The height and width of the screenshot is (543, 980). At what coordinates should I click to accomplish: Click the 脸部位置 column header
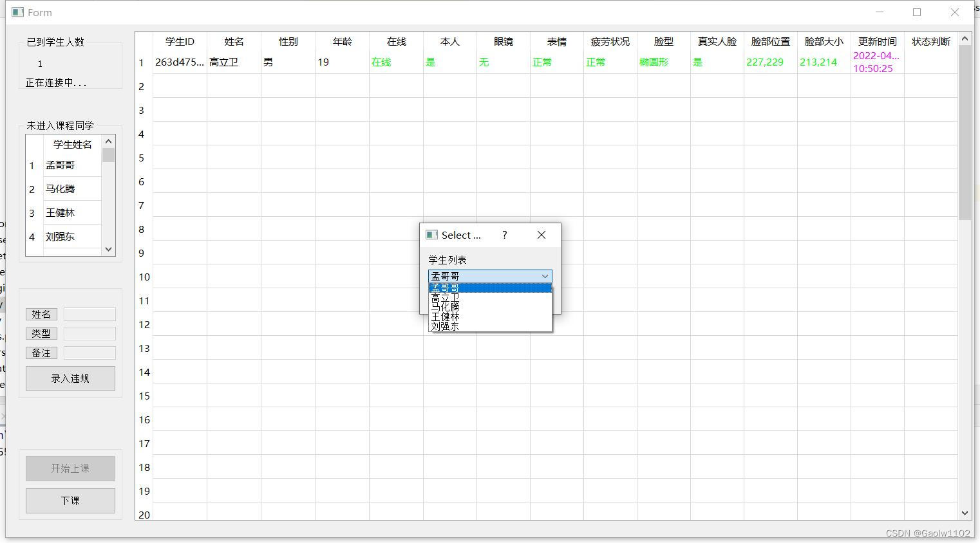click(x=771, y=41)
